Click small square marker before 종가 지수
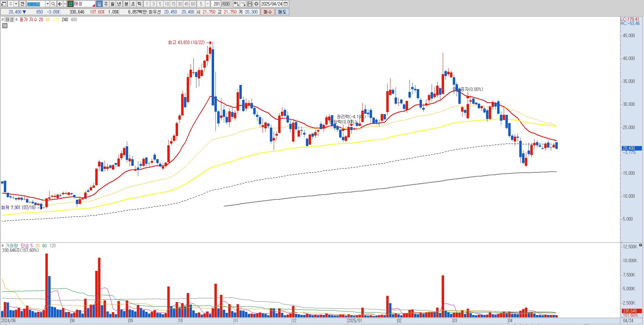Image resolution: width=644 pixels, height=325 pixels. pos(16,19)
